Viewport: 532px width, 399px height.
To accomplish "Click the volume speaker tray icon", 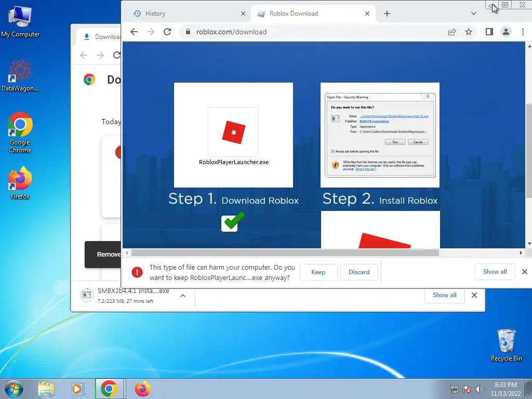I will coord(479,389).
